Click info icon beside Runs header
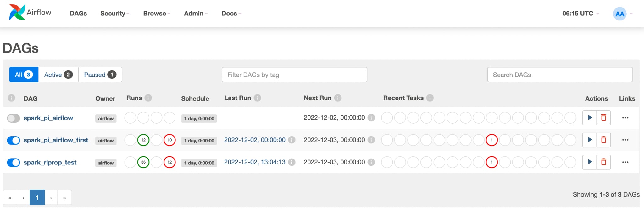 [148, 98]
